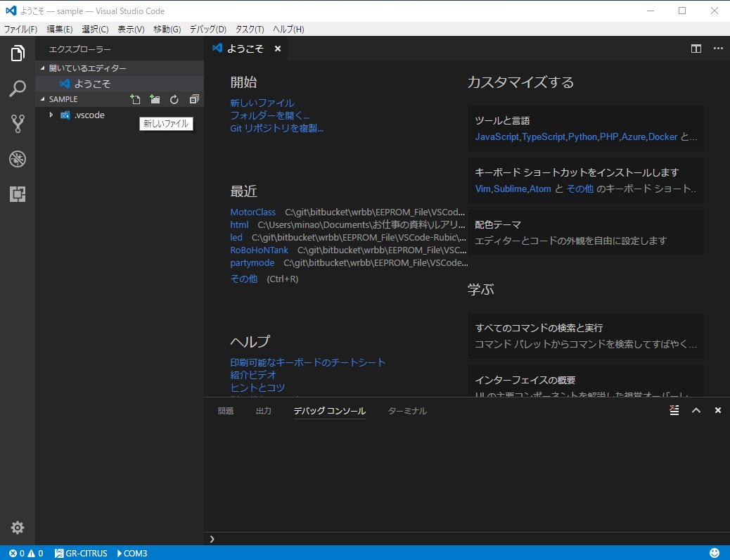Click the TypeScript language link
This screenshot has width=730, height=560.
[544, 137]
